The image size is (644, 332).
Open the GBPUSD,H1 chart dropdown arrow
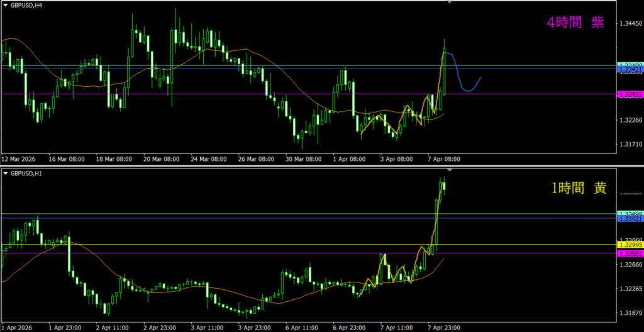tap(5, 173)
